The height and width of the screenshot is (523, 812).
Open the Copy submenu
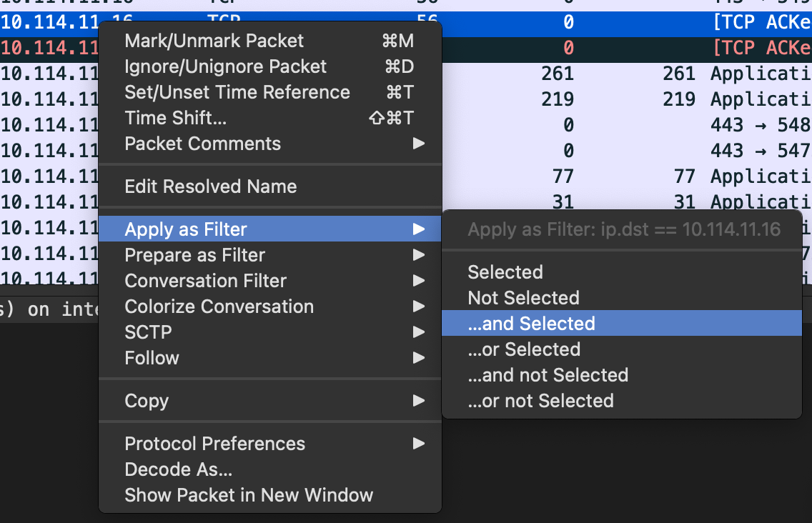[147, 401]
